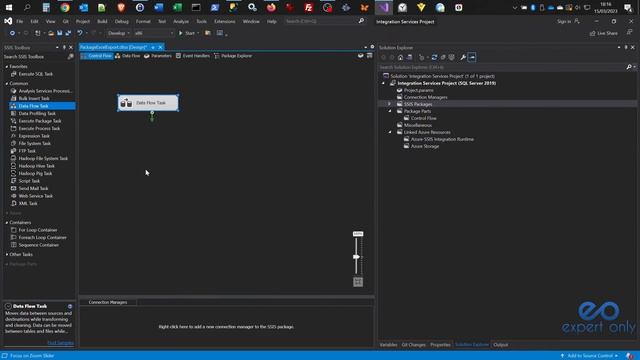
Task: Collapse the Common toolbox group
Action: 7,83
